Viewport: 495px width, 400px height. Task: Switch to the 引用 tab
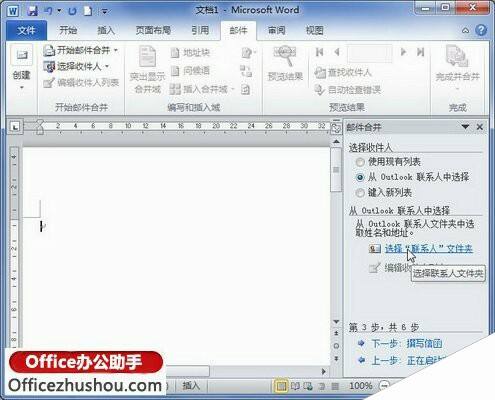pos(200,31)
